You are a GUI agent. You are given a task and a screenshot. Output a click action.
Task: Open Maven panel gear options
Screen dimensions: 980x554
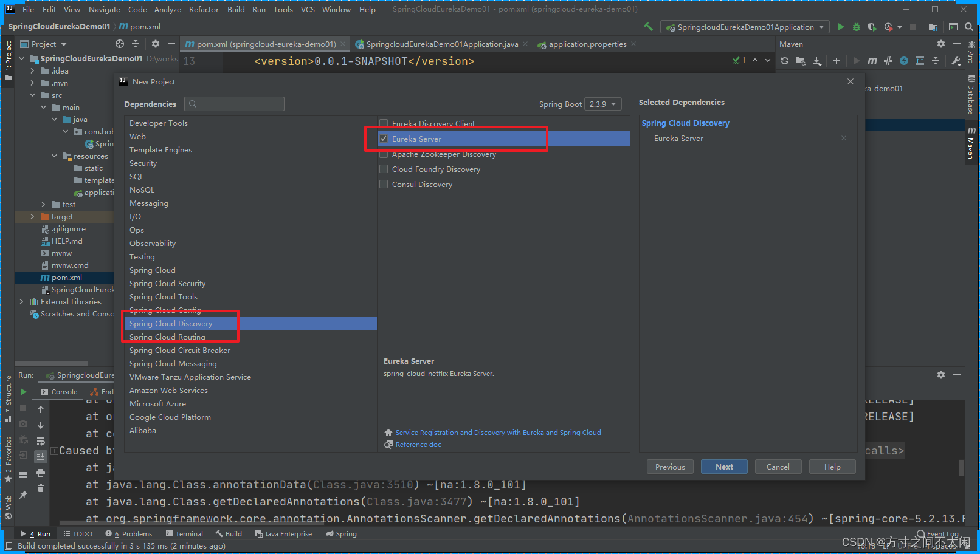coord(941,44)
